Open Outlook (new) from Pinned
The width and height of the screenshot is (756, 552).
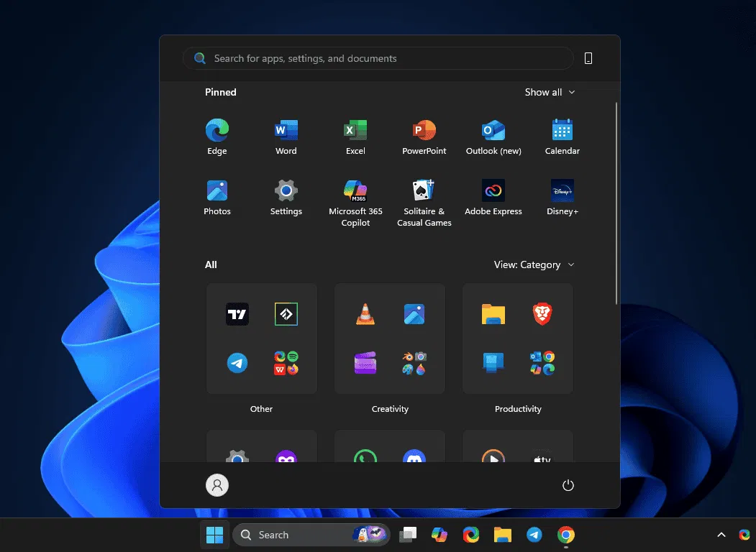[x=493, y=132]
